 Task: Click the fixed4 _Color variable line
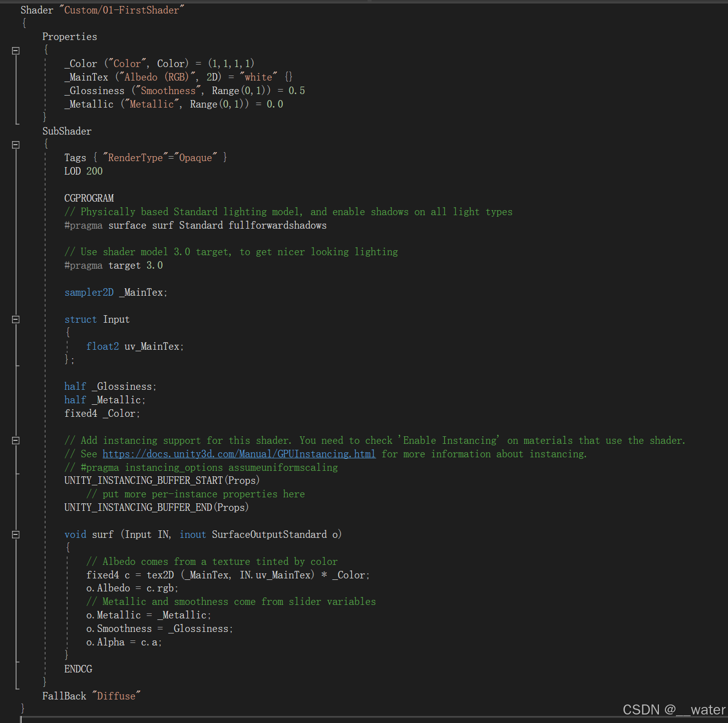(102, 413)
